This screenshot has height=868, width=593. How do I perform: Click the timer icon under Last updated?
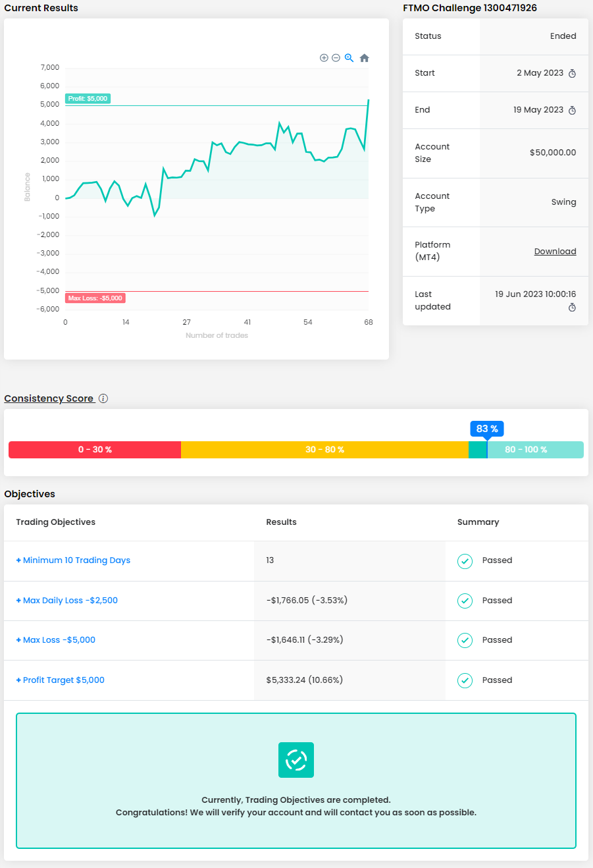(572, 308)
